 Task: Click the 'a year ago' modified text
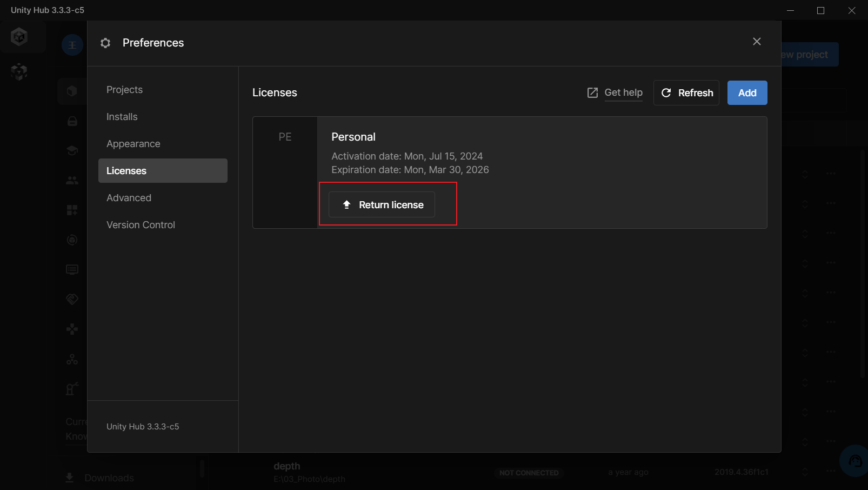point(628,472)
